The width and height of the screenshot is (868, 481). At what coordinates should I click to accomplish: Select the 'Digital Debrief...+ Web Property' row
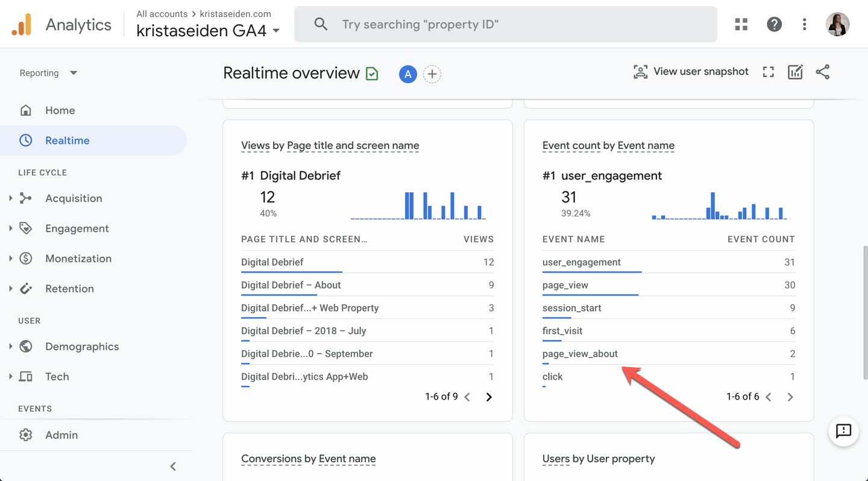click(x=368, y=308)
